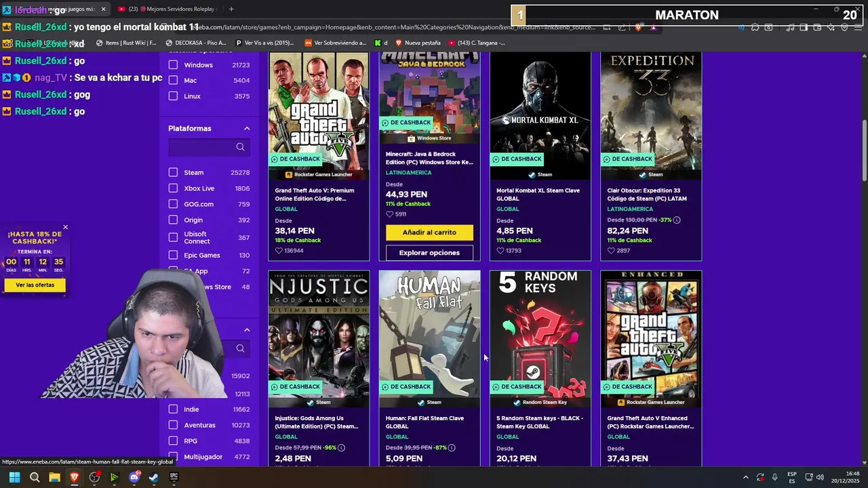Screen dimensions: 868x488
Task: Click info icon next to Human Fall Flat -87%
Action: (x=452, y=448)
